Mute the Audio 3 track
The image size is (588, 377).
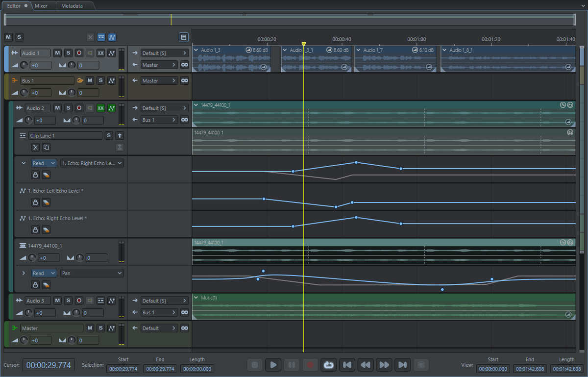click(x=57, y=301)
